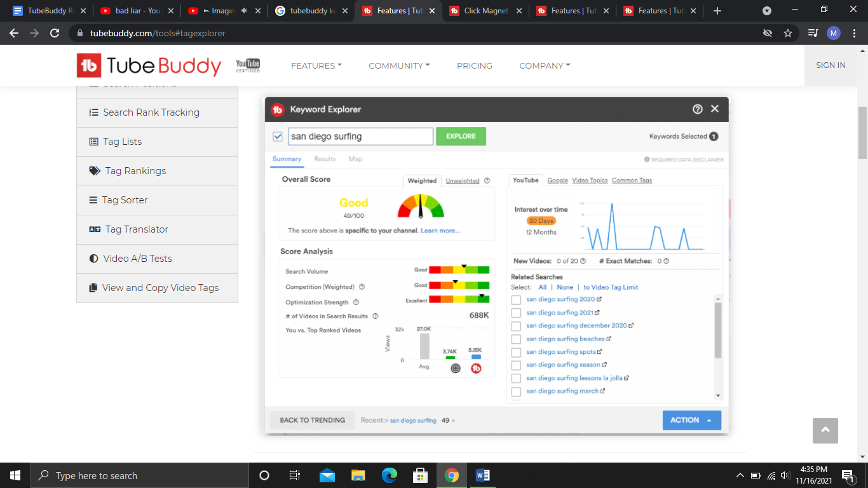This screenshot has width=868, height=488.
Task: Switch to the YouTube tab
Action: (526, 180)
